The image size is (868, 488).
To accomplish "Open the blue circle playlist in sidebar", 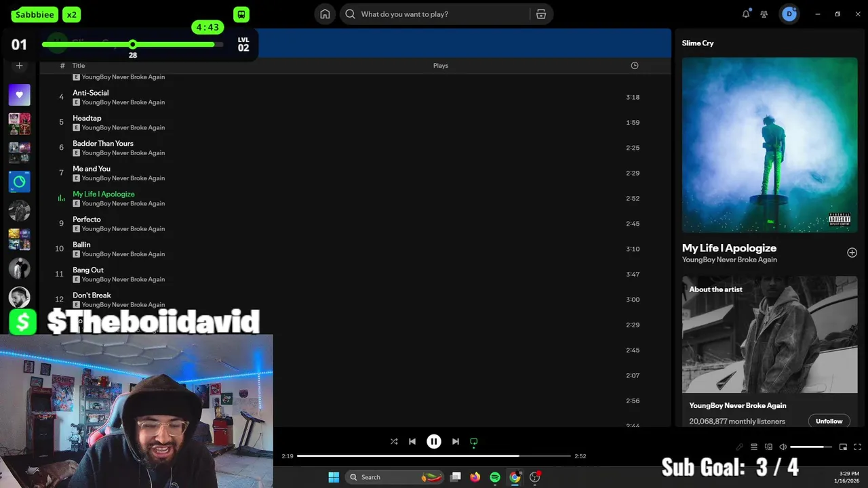I will click(19, 182).
